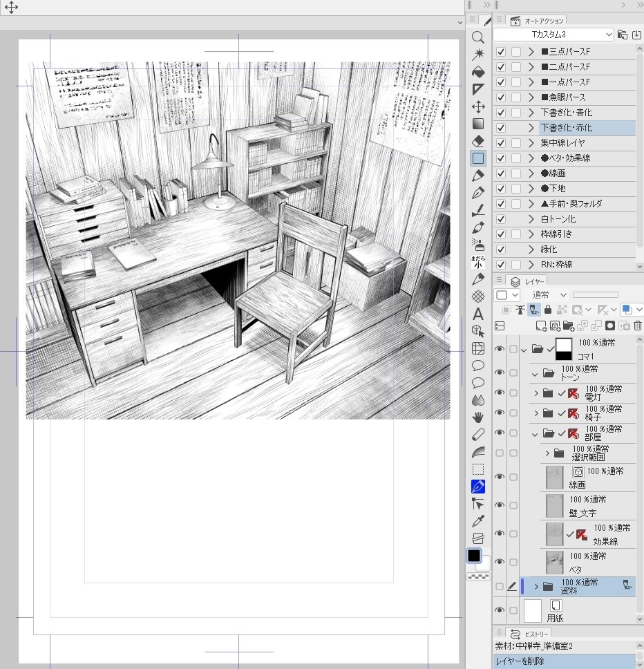Select the ▲手前・奥フォルダ auto action
Image resolution: width=644 pixels, height=669 pixels.
[x=571, y=204]
